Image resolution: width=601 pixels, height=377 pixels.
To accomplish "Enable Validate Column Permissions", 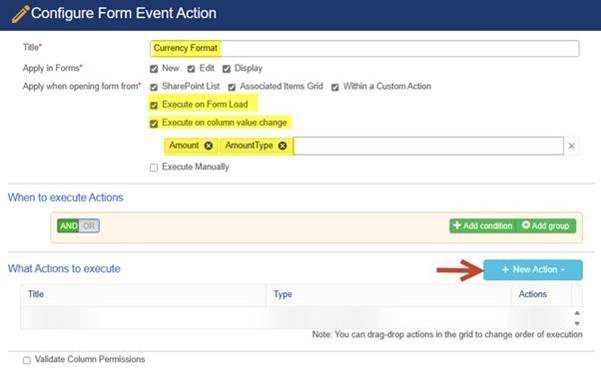I will (x=26, y=360).
